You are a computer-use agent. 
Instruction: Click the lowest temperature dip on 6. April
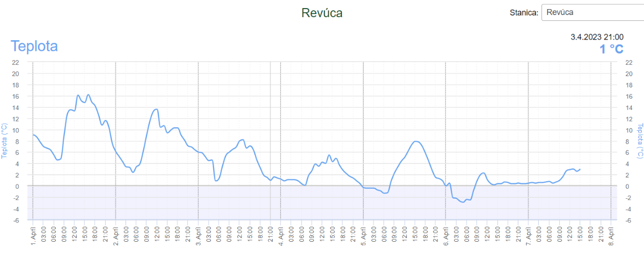pos(463,202)
